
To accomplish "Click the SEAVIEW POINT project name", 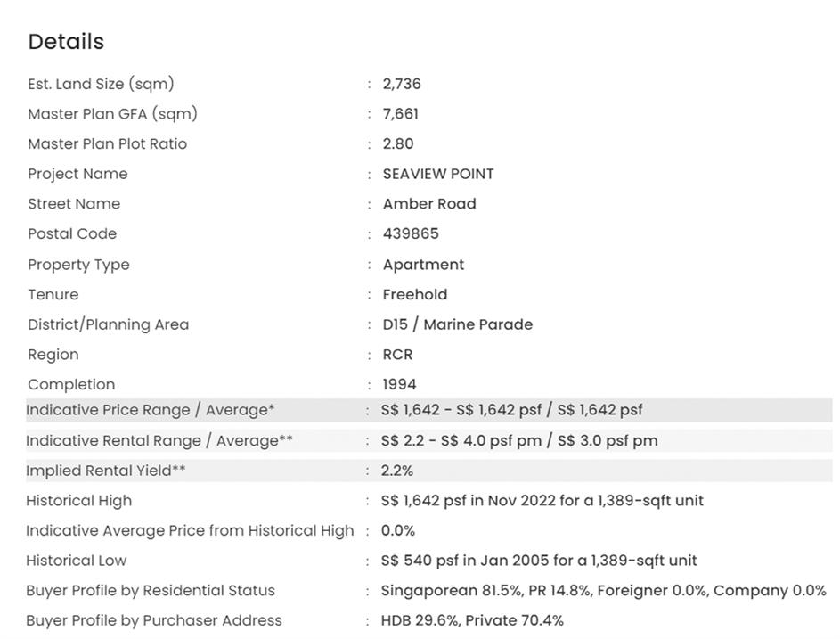I will pyautogui.click(x=438, y=174).
